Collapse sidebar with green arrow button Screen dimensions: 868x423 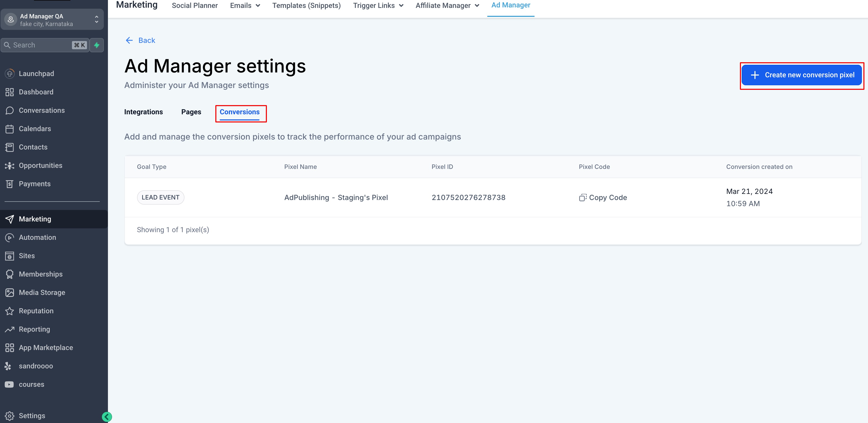click(107, 417)
